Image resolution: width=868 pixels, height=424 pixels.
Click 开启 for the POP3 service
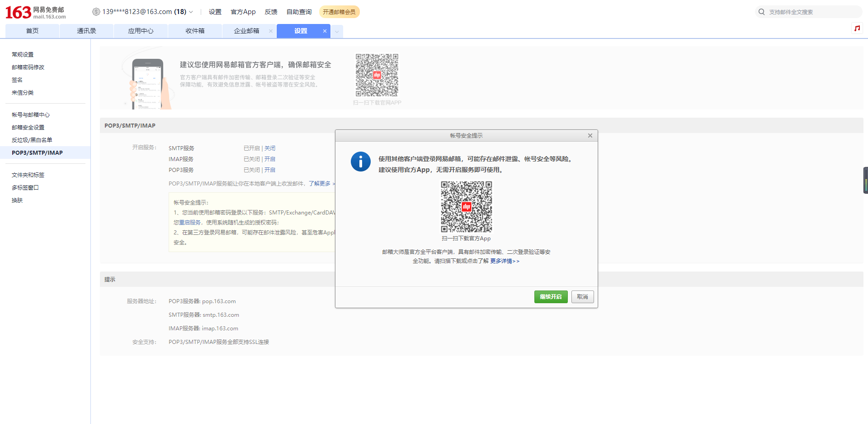point(270,170)
